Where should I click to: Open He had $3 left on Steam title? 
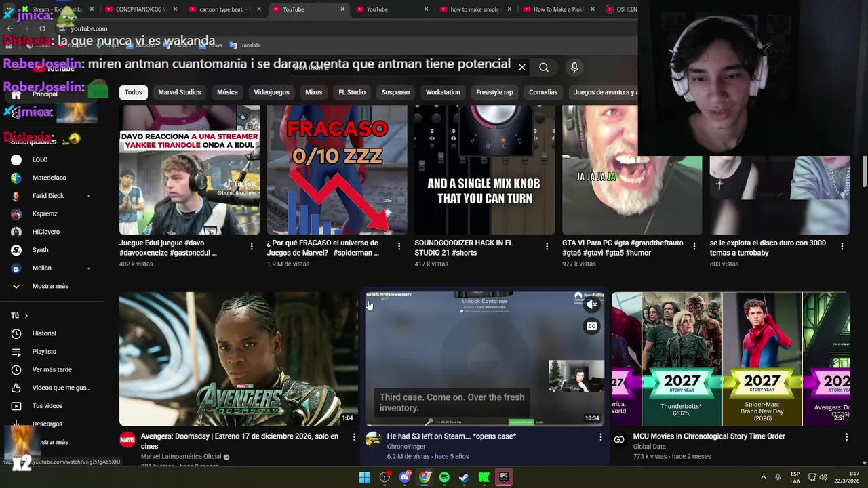click(452, 436)
